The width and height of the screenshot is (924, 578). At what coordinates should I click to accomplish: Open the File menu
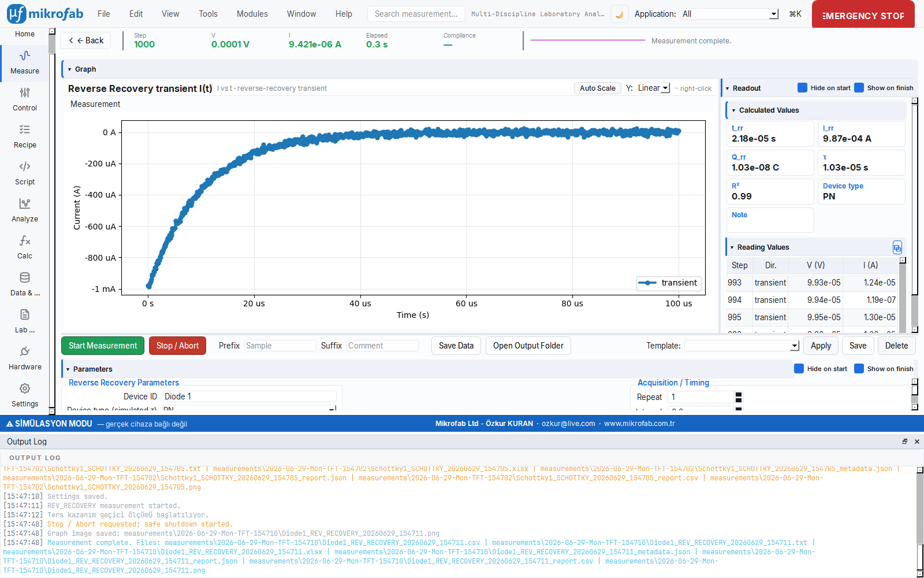click(104, 14)
